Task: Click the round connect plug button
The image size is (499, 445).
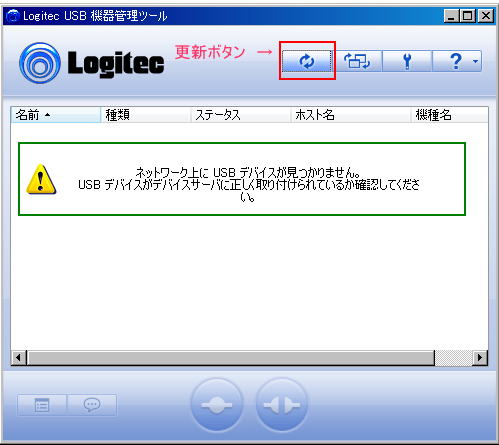Action: 217,405
